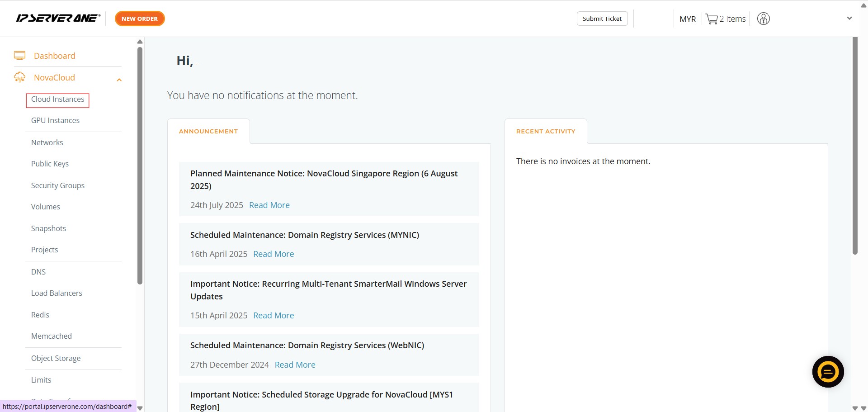Open the MYR currency selector

pos(688,19)
